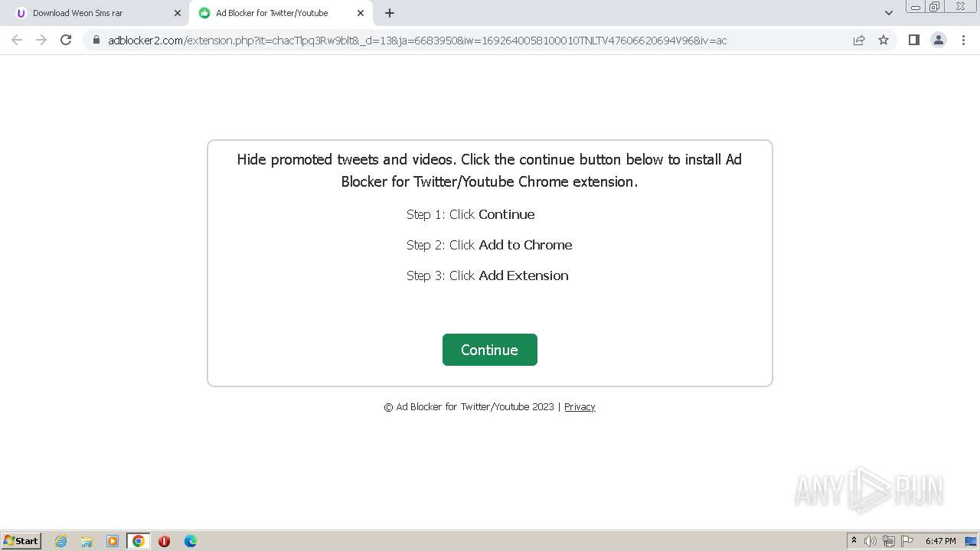
Task: Open the Privacy link
Action: 580,406
